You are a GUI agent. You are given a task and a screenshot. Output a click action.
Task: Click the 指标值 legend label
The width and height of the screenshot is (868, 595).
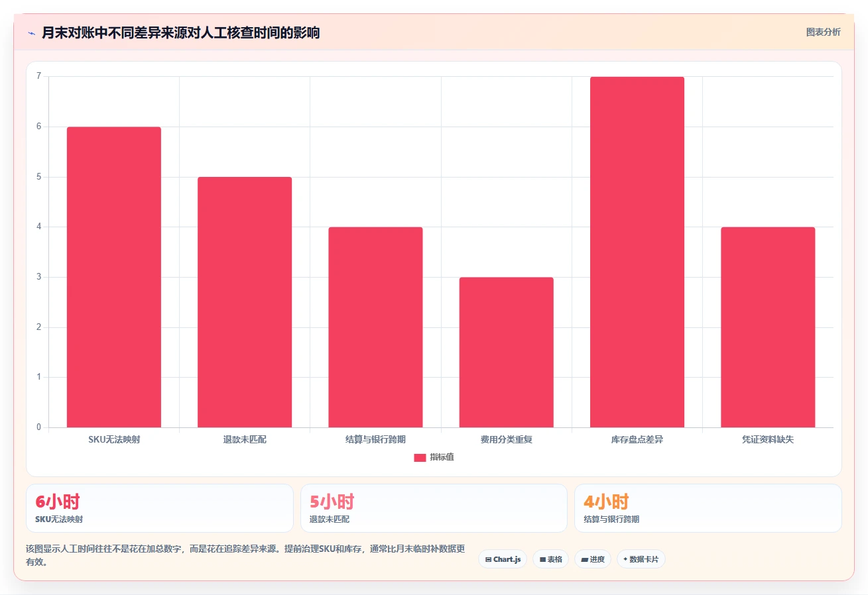442,458
